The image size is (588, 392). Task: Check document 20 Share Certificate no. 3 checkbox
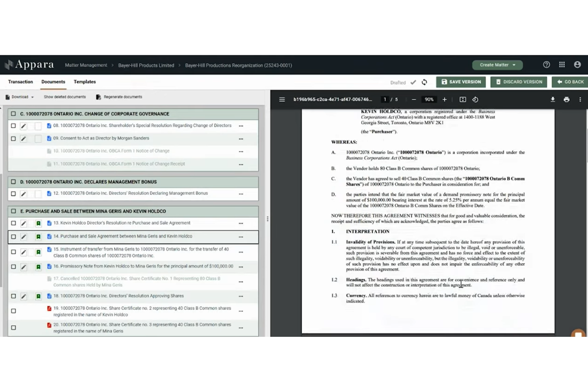tap(13, 328)
